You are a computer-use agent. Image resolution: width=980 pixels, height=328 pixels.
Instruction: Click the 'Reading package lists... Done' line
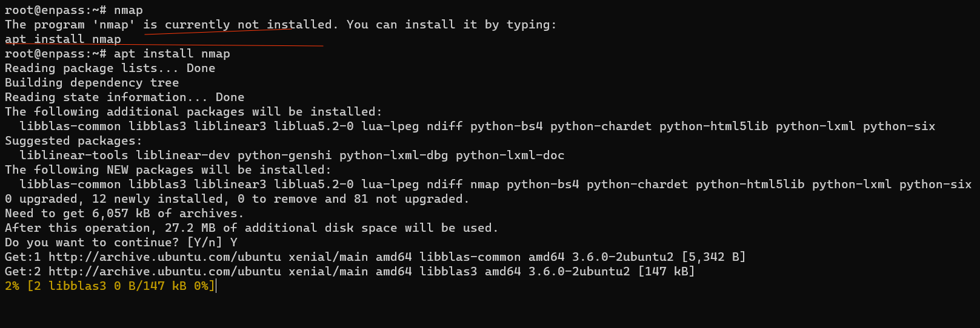110,68
